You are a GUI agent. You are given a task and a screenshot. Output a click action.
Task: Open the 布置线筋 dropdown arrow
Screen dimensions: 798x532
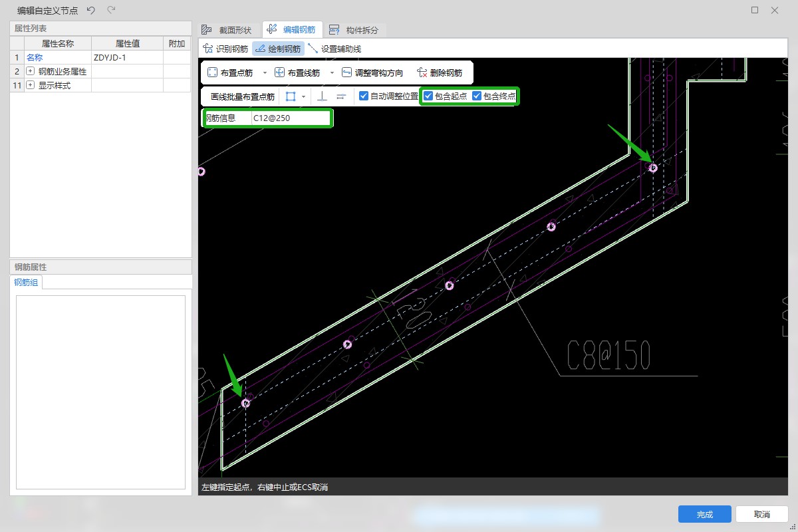[x=332, y=72]
